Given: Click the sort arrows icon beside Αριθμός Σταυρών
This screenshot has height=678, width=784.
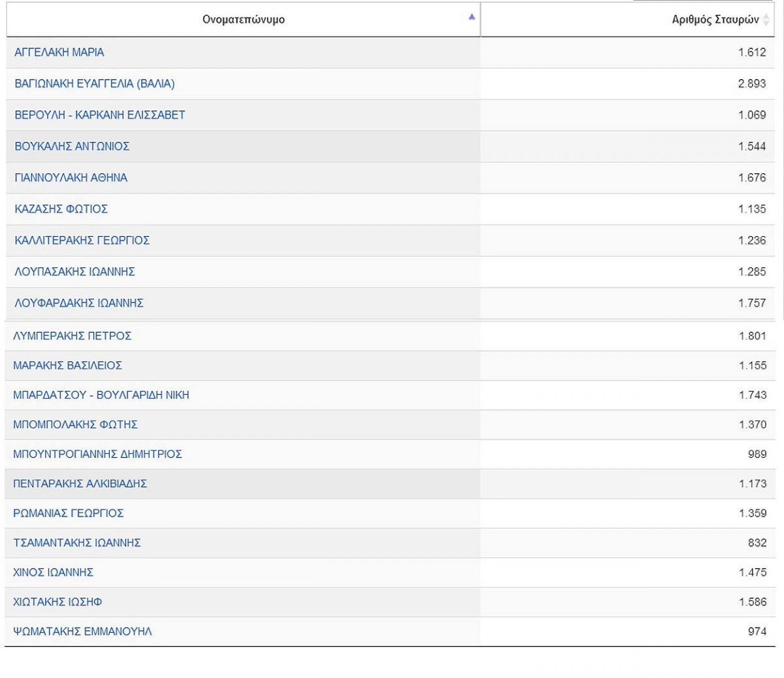Looking at the screenshot, I should (766, 20).
